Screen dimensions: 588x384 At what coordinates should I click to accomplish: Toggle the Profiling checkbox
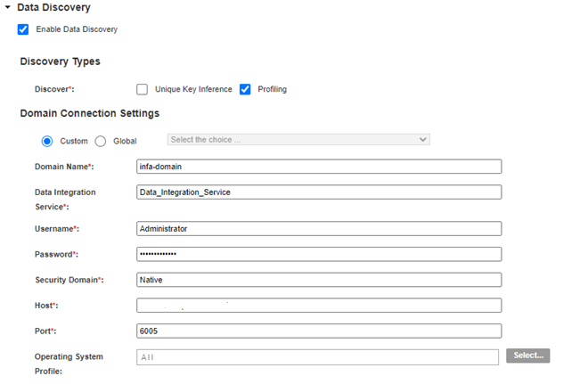click(x=245, y=89)
